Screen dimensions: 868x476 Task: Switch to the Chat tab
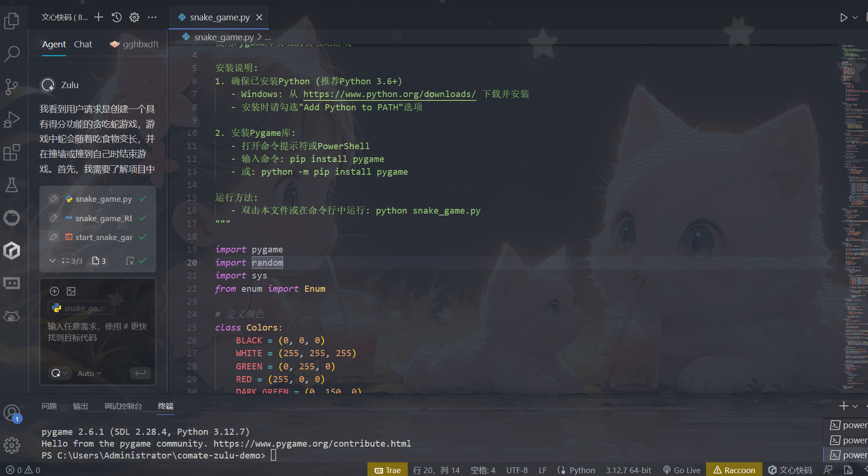coord(83,44)
